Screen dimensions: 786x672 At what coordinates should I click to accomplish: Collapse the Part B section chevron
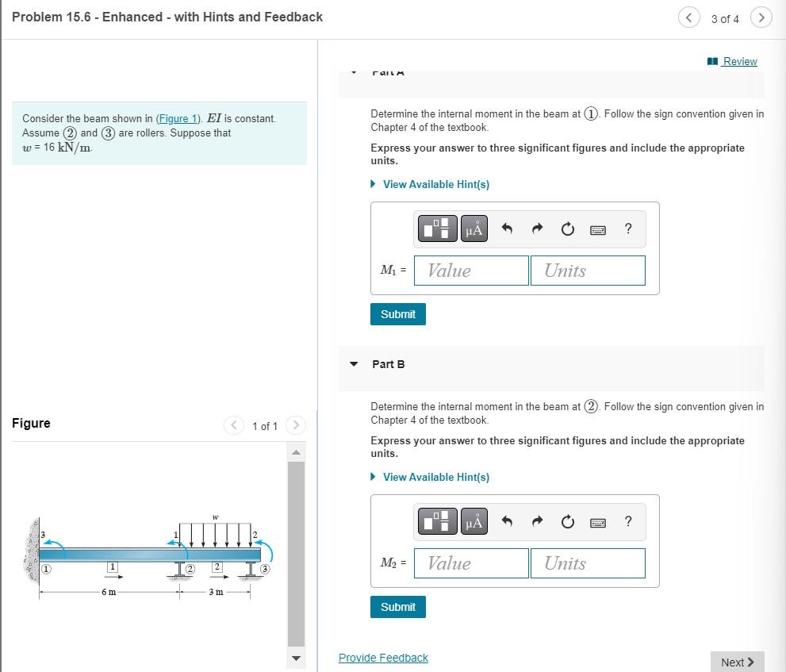click(353, 364)
